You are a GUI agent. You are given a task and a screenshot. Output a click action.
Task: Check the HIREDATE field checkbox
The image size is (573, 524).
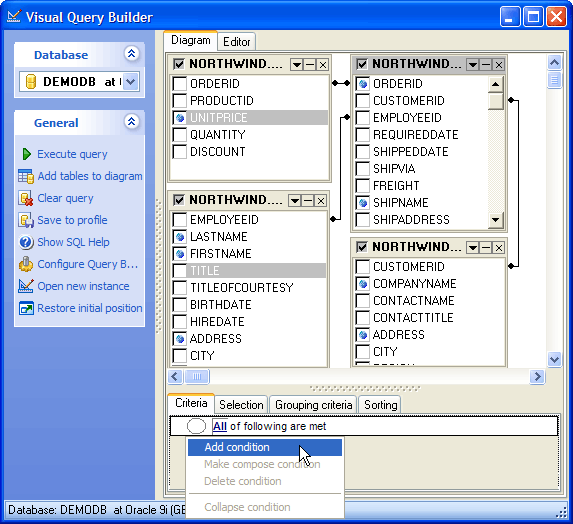tap(179, 322)
